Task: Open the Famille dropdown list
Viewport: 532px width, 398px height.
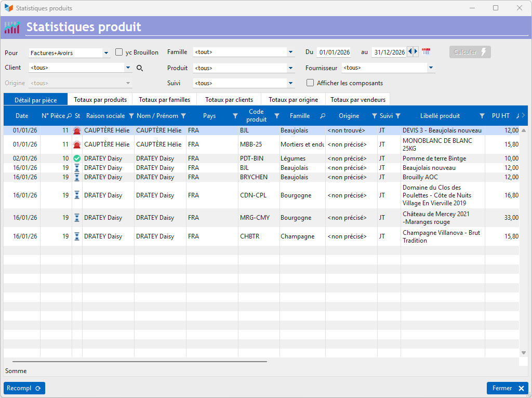Action: click(290, 52)
